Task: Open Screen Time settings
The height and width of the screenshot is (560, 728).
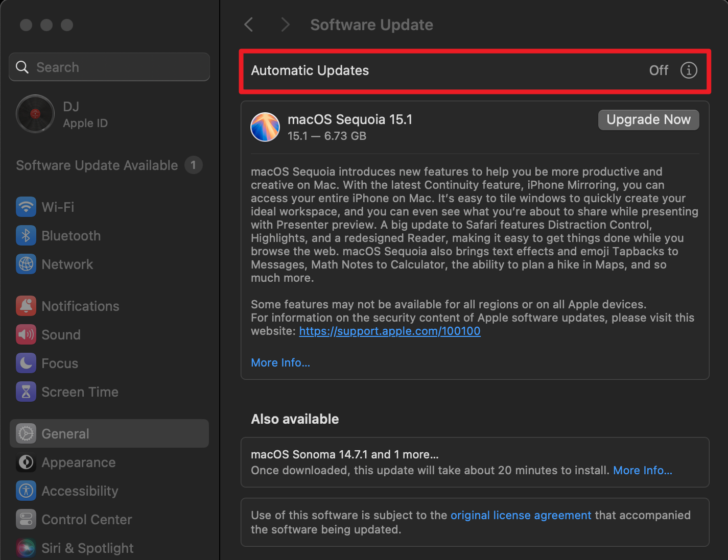Action: point(109,392)
